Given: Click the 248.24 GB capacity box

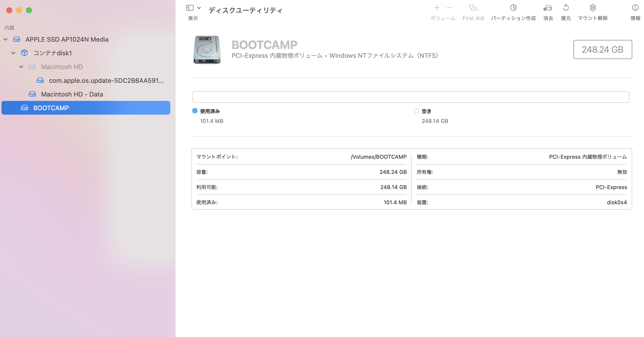Looking at the screenshot, I should pos(602,49).
